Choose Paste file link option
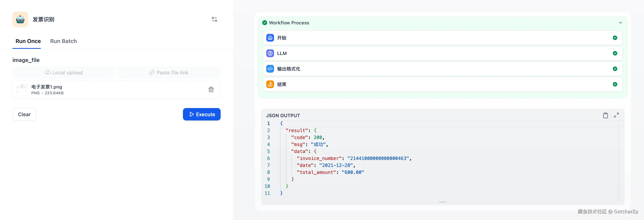Screen dimensions: 644x220 (169, 72)
